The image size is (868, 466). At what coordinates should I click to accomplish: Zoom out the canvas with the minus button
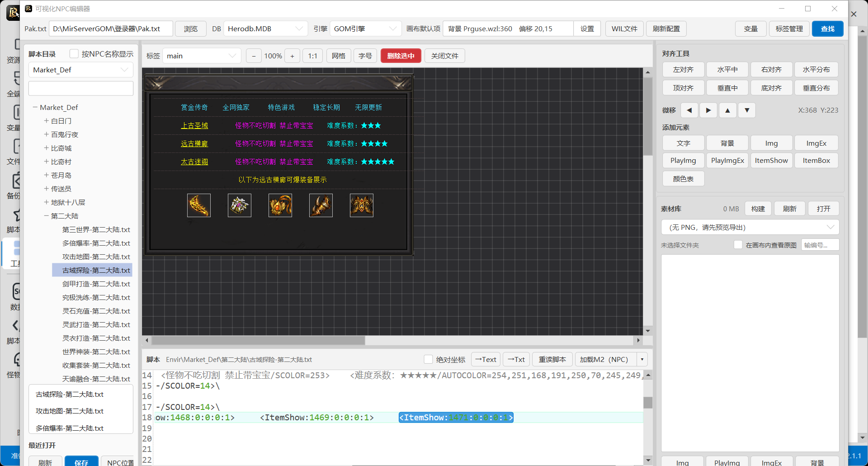(254, 56)
